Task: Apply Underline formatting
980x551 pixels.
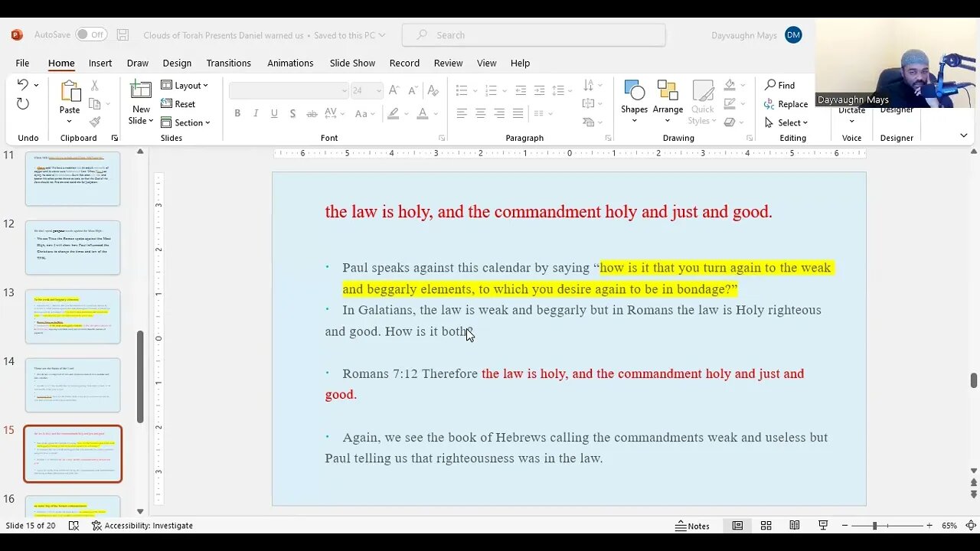Action: (274, 113)
